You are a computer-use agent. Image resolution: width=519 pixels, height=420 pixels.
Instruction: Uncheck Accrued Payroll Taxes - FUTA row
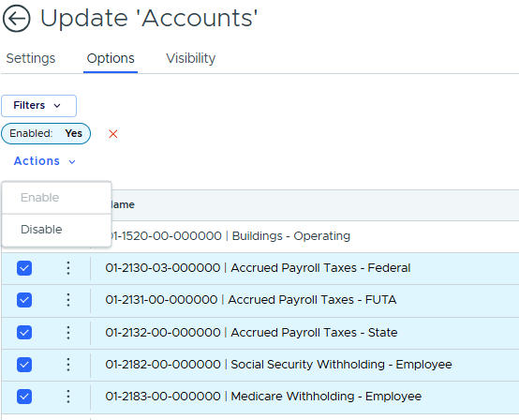click(24, 300)
